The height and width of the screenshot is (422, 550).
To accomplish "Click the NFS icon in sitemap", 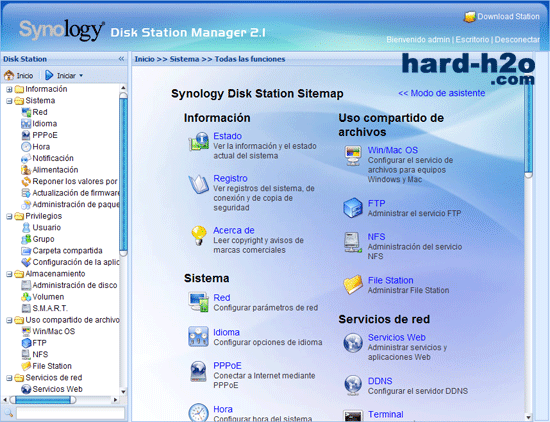I will tap(353, 242).
